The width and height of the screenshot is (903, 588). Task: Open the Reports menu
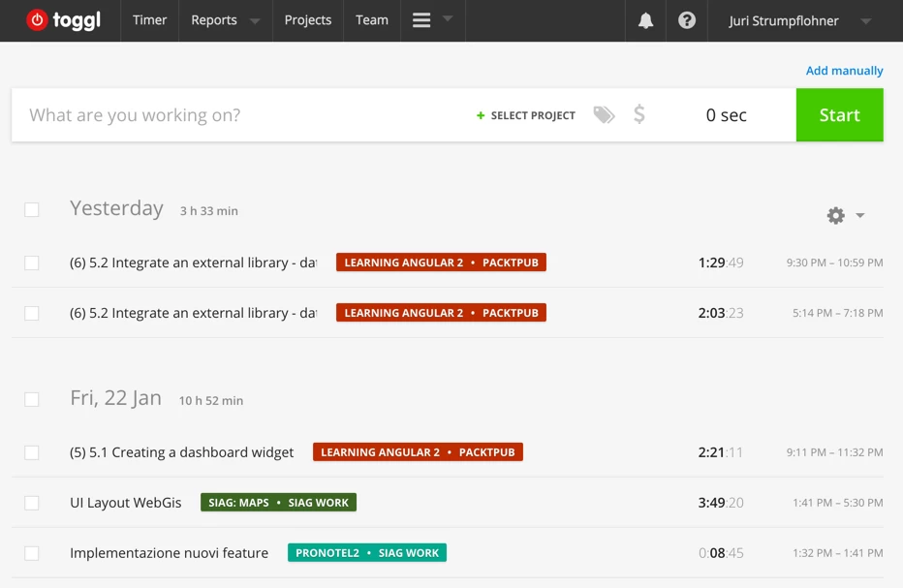[214, 20]
